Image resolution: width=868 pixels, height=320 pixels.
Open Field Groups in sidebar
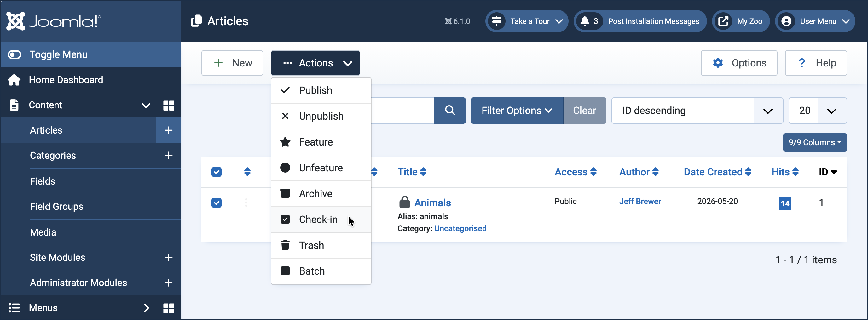[57, 207]
